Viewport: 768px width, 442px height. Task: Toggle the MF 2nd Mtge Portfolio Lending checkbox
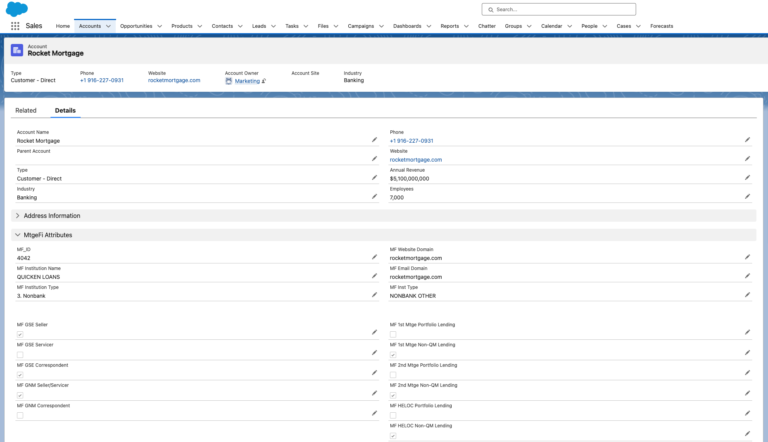[393, 375]
